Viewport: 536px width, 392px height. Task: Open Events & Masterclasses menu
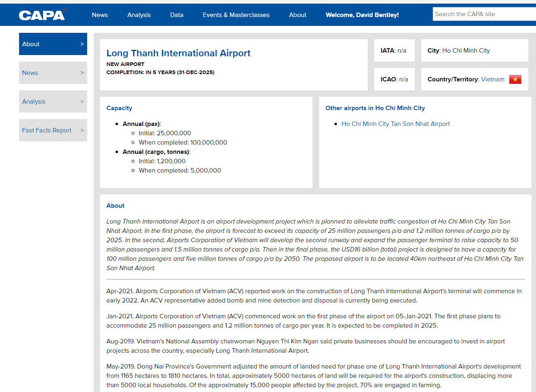(x=236, y=15)
